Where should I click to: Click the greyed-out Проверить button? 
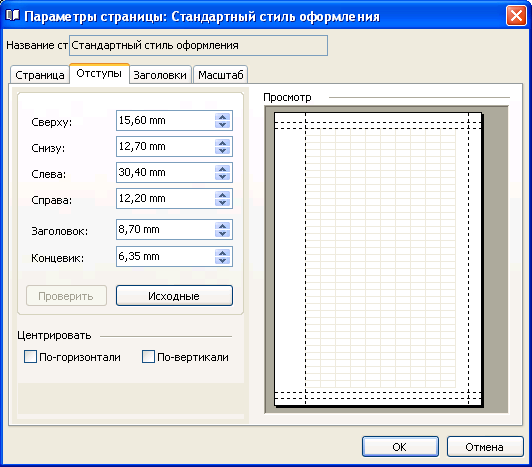point(66,296)
